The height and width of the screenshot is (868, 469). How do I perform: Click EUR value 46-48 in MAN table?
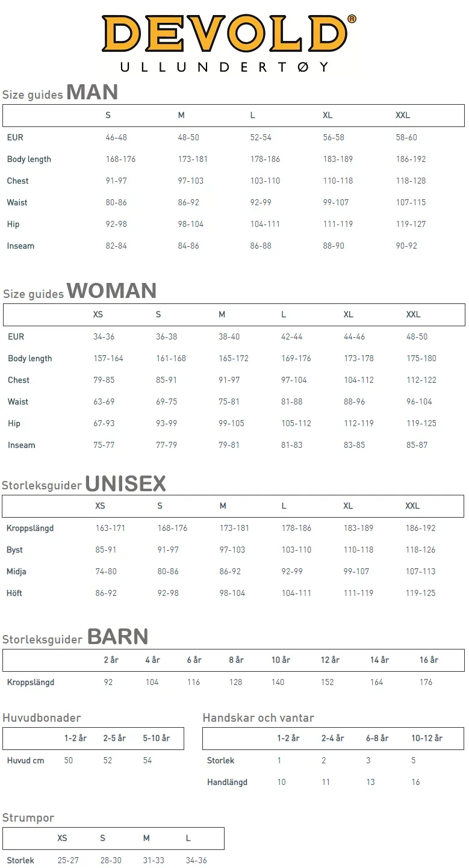pyautogui.click(x=116, y=137)
